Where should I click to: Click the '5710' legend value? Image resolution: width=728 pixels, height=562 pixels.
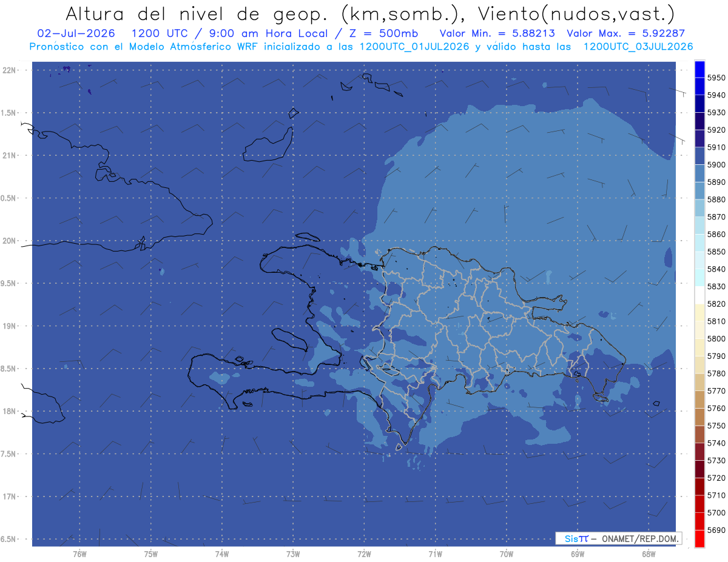click(x=716, y=495)
